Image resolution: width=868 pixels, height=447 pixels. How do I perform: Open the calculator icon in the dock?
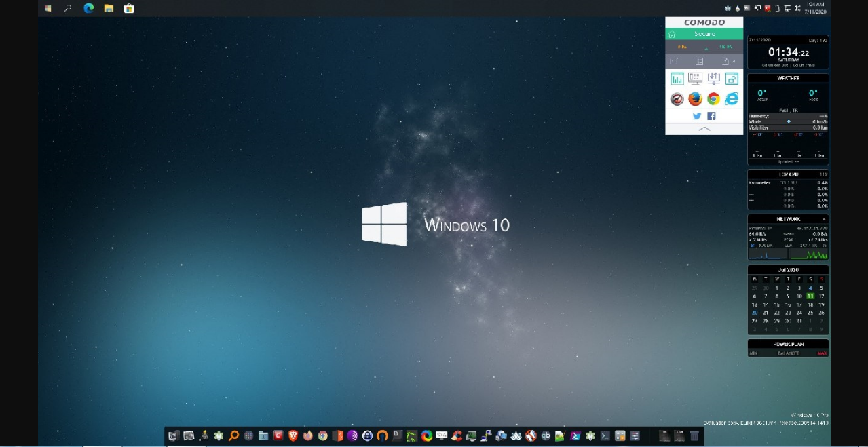620,435
